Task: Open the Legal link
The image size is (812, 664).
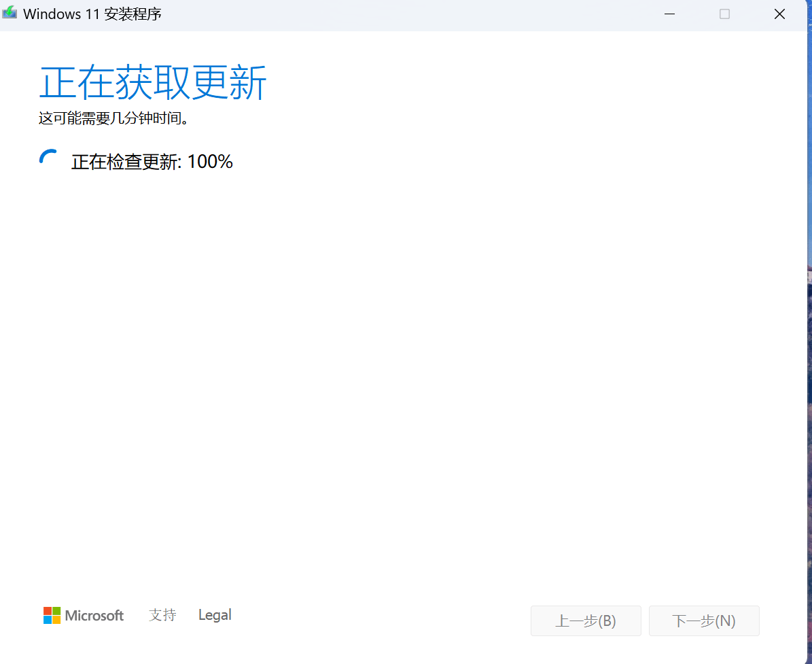Action: [215, 615]
